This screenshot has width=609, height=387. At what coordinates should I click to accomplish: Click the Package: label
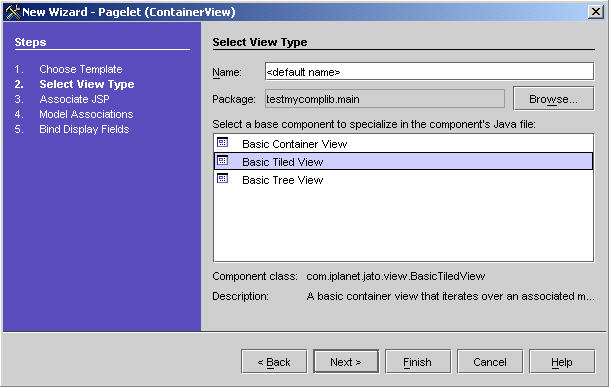pyautogui.click(x=234, y=99)
